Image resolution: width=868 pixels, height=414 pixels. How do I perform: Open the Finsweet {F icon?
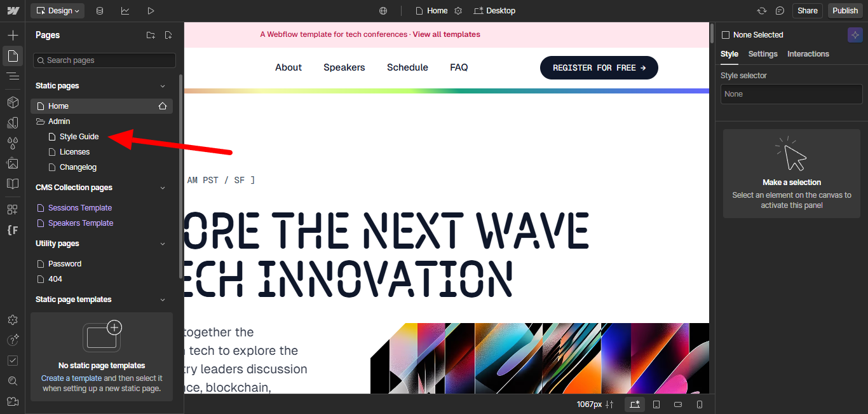[13, 230]
